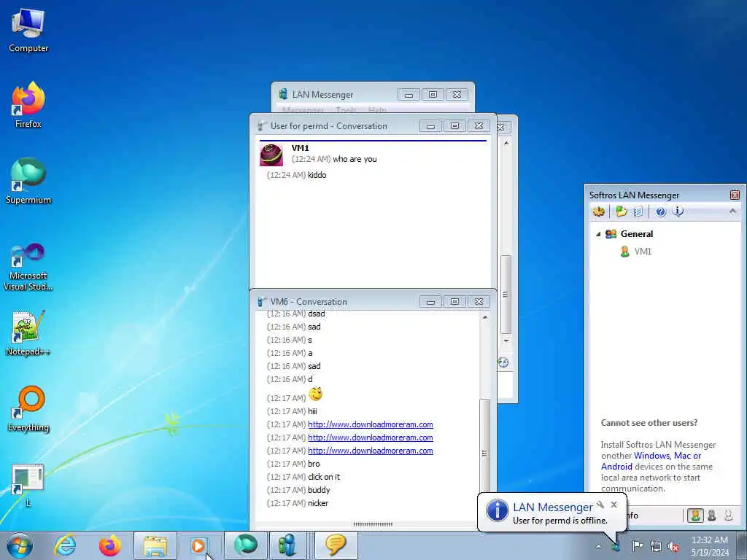Image resolution: width=747 pixels, height=560 pixels.
Task: Click the "click on it" message in VM6 chat
Action: coord(324,477)
